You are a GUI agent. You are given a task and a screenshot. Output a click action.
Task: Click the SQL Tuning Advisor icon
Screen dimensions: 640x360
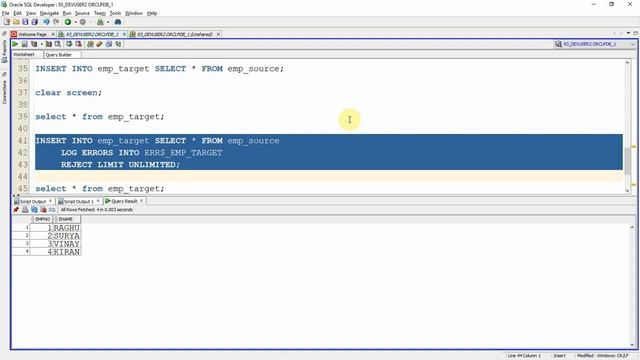point(58,44)
